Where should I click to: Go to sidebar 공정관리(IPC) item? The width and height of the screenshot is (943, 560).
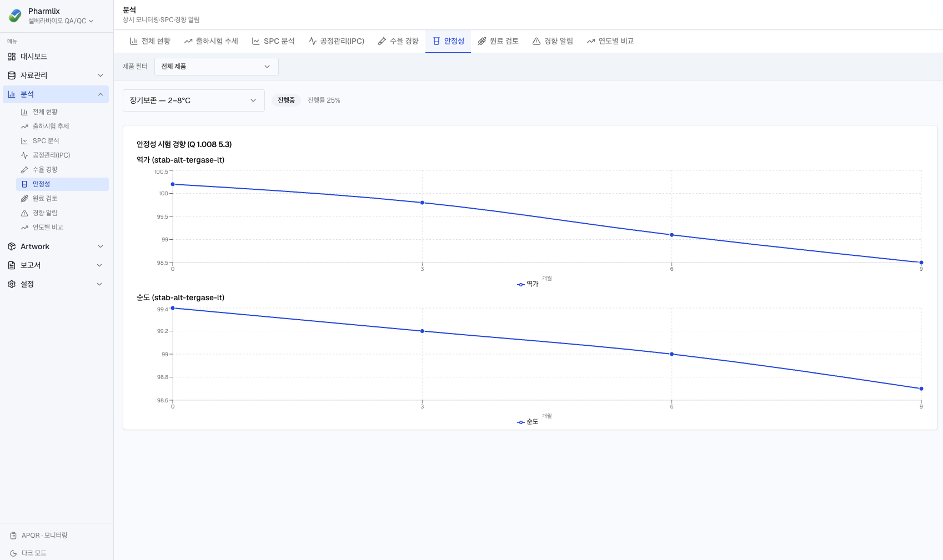click(x=62, y=155)
